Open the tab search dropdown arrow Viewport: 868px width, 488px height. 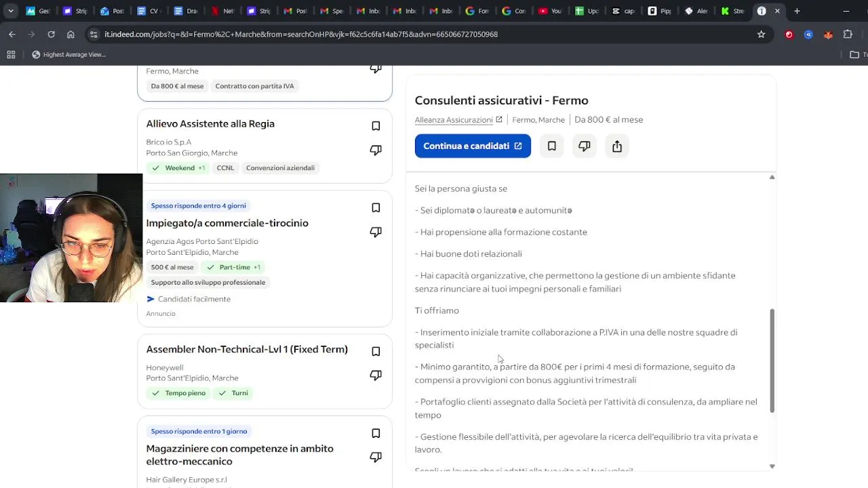11,11
